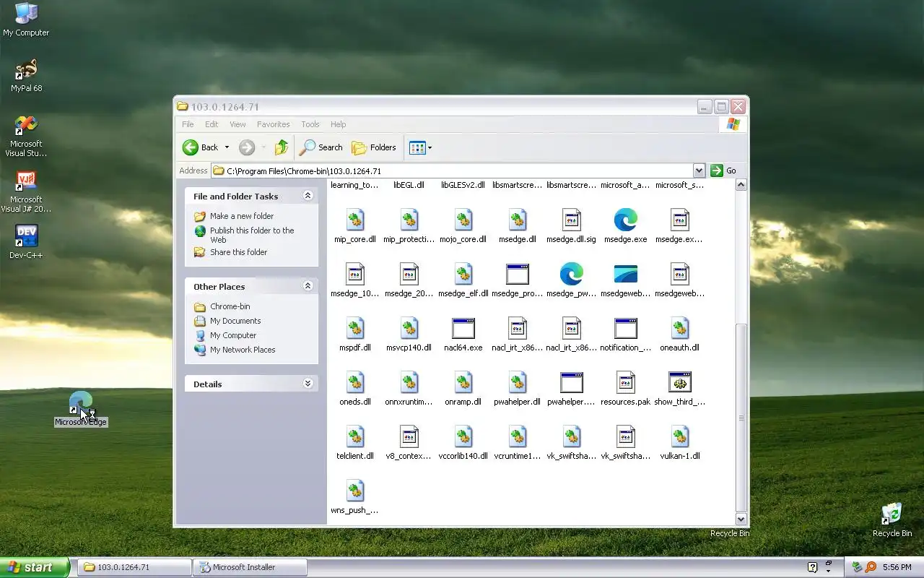Expand the Details panel

(x=308, y=384)
